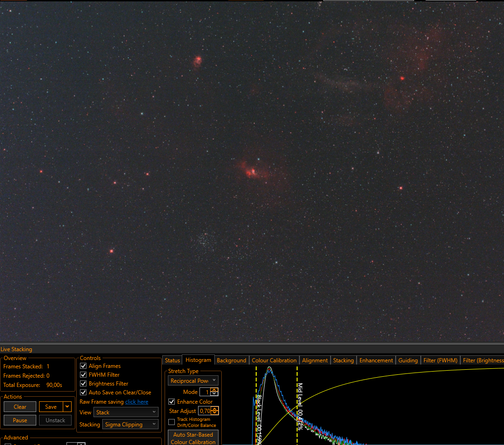Image resolution: width=504 pixels, height=445 pixels.
Task: Click the Mid Level histogram marker line
Action: tap(297, 405)
